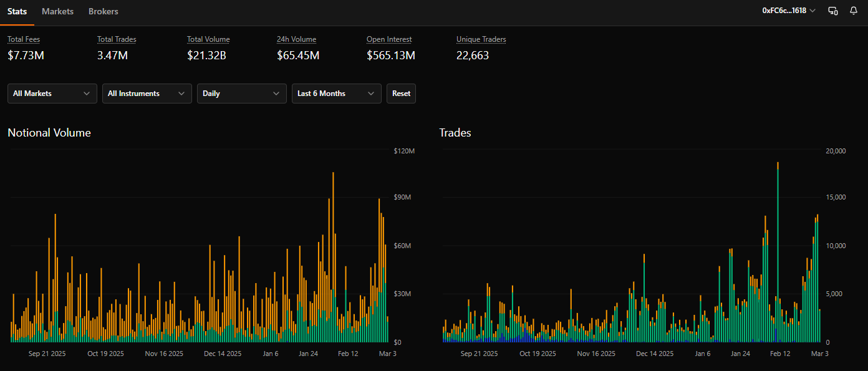The width and height of the screenshot is (868, 371).
Task: Click the Open Interest stat label
Action: click(389, 39)
